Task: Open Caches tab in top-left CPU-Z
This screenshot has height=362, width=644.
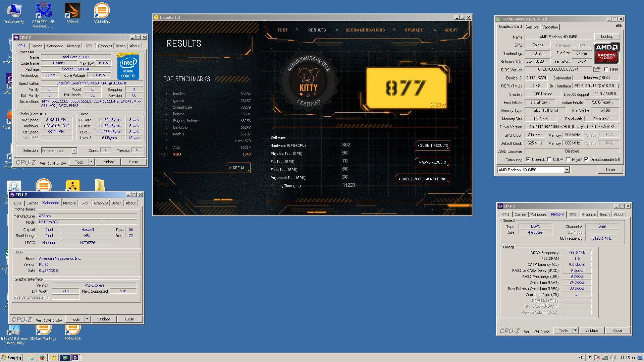Action: 37,46
